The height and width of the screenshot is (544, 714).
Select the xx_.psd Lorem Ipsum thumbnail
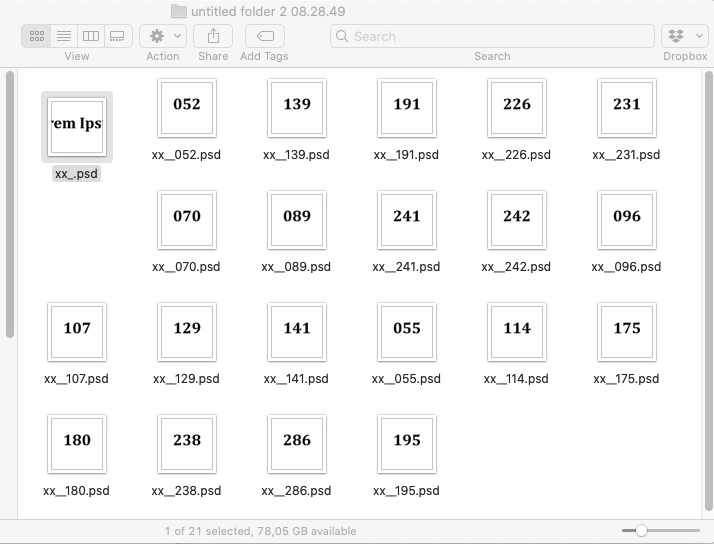coord(77,127)
